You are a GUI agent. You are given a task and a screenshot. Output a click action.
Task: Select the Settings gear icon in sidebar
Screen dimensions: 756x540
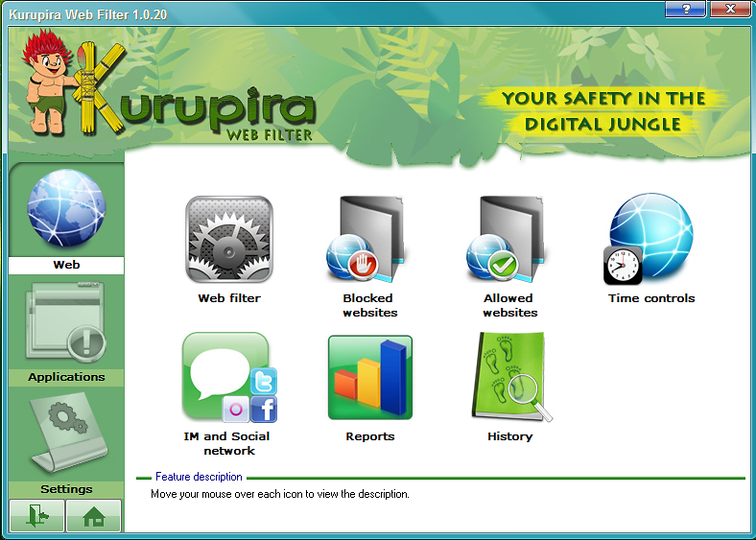point(66,432)
